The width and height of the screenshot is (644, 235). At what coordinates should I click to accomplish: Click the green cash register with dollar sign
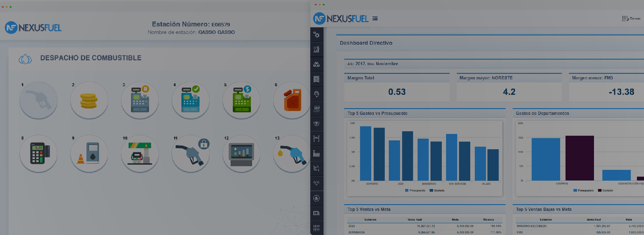click(241, 100)
